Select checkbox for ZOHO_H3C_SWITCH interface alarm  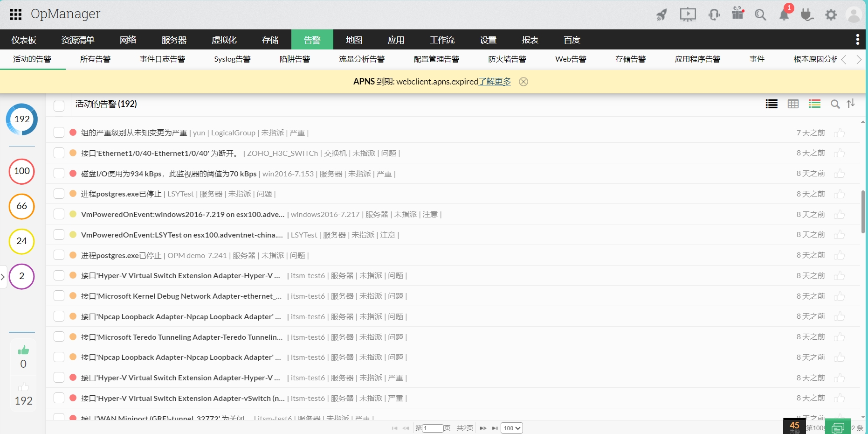(x=59, y=153)
